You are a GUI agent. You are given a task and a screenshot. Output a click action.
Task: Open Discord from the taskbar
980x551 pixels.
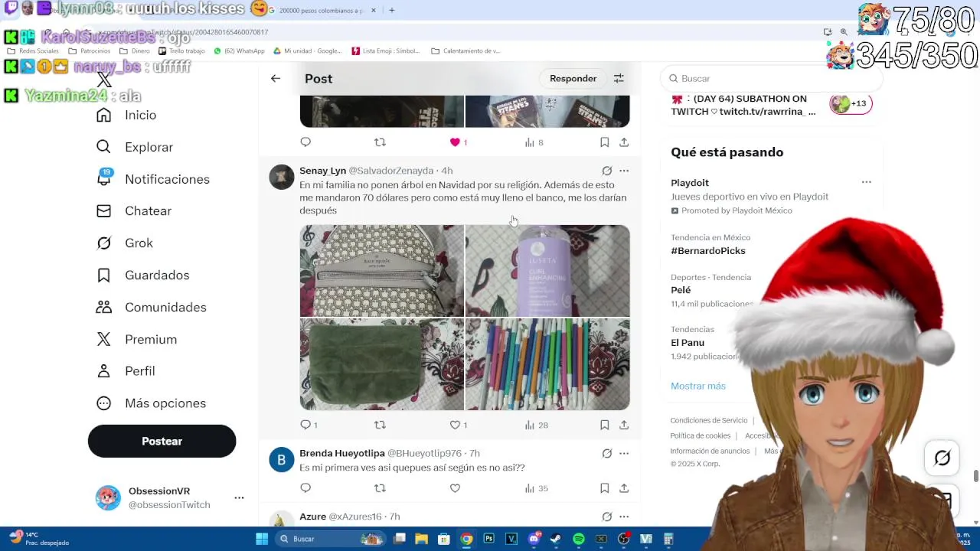coord(534,539)
